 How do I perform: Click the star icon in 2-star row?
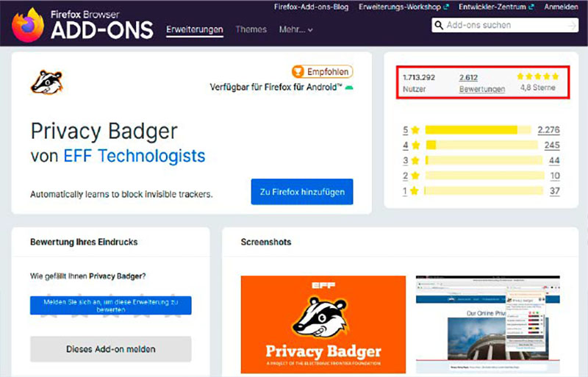(x=415, y=176)
